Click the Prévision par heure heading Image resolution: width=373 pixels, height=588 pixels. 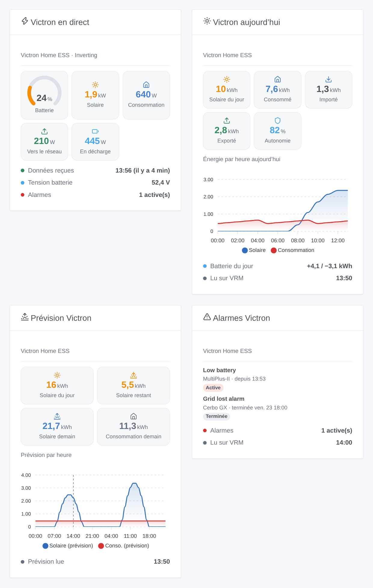46,455
